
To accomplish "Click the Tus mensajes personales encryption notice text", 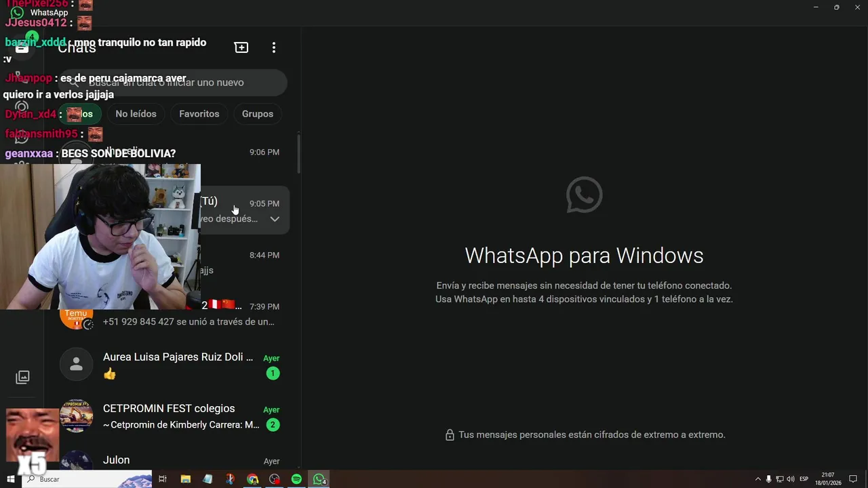I will tap(592, 435).
